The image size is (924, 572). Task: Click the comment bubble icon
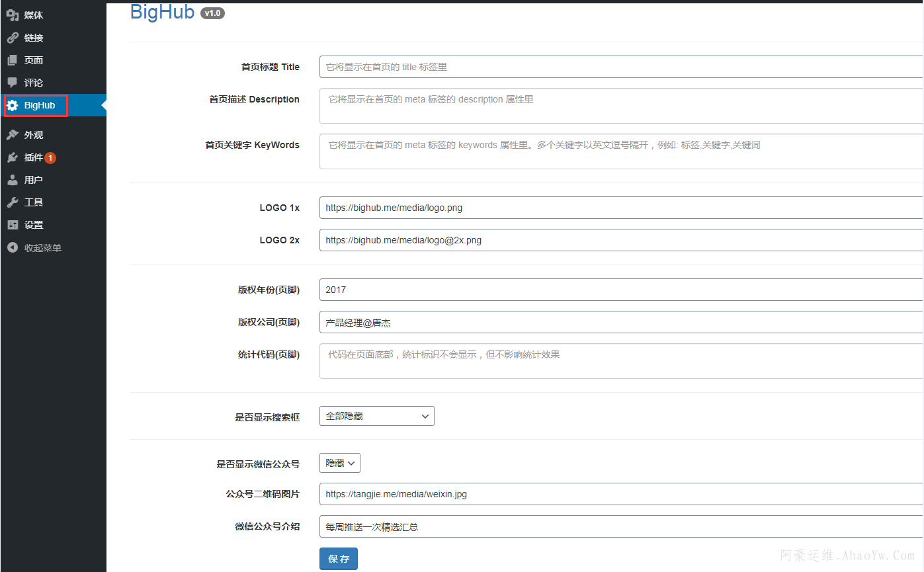click(12, 83)
